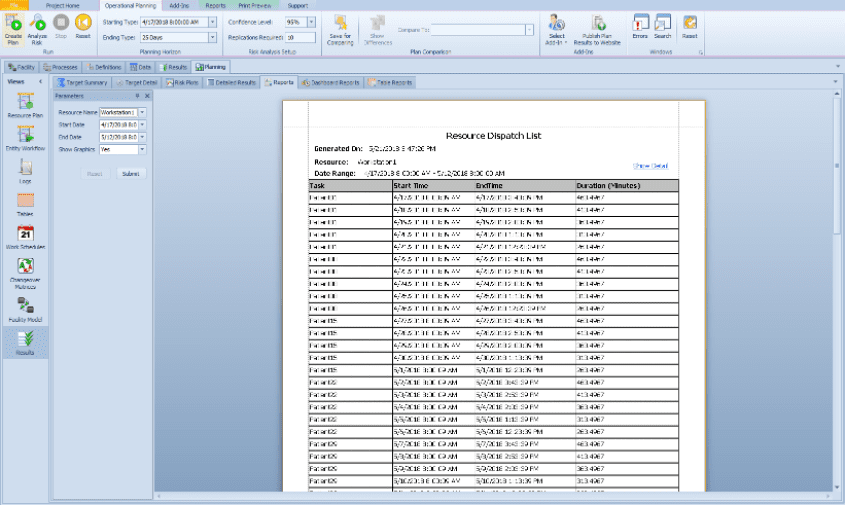Click Show Differences icon
Viewport: 846px width, 506px height.
pos(378,30)
